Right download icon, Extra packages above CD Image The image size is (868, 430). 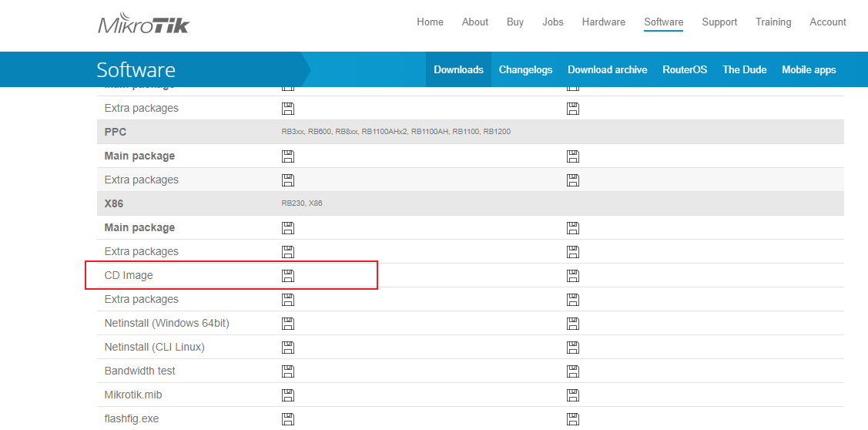click(573, 251)
